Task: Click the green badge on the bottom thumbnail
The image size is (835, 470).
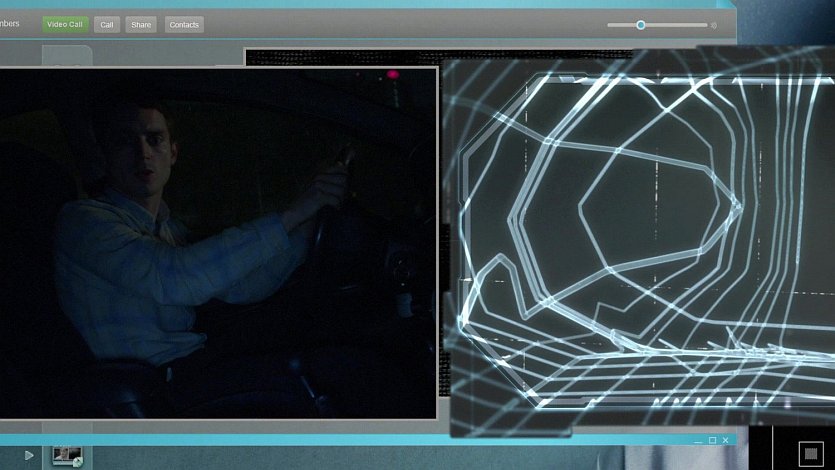Action: pos(77,462)
